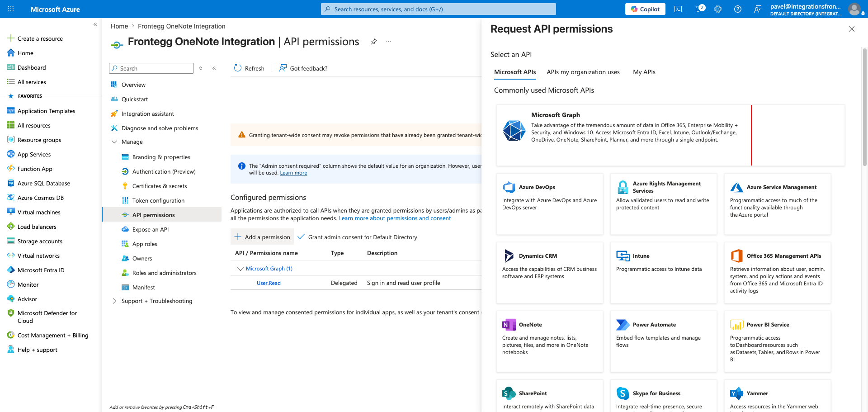This screenshot has width=868, height=412.
Task: Select the SharePoint API card
Action: point(550,396)
